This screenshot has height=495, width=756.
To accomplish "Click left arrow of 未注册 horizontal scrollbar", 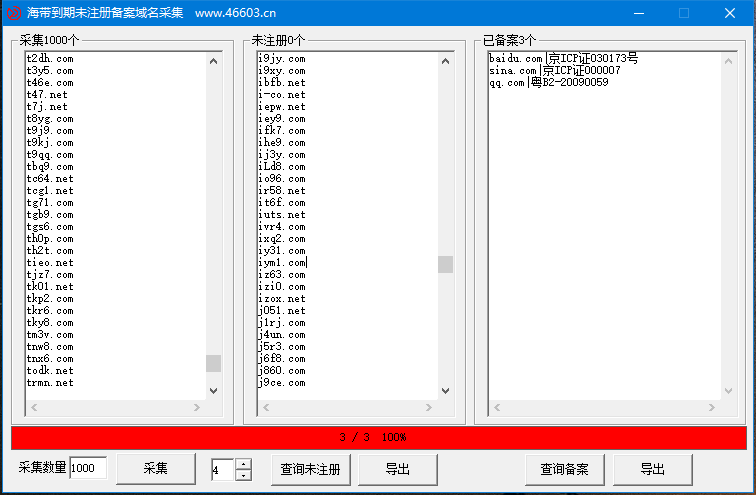I will [x=266, y=407].
